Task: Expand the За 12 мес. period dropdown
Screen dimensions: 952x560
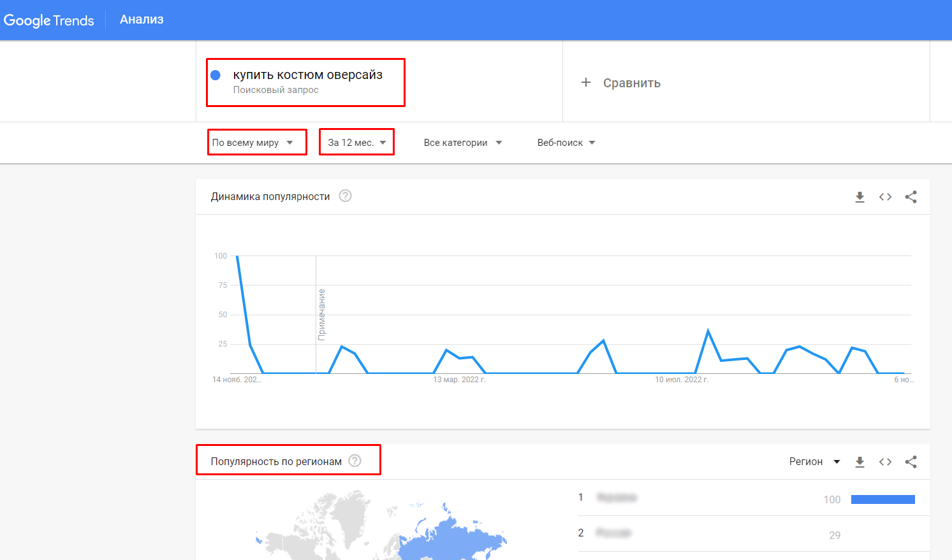Action: [x=357, y=143]
